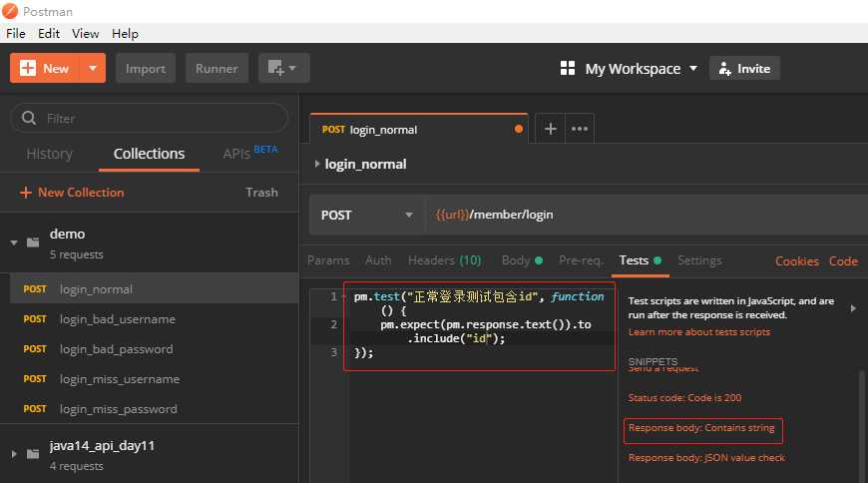Insert snippet Status code: Code is 200
This screenshot has width=868, height=483.
click(x=684, y=398)
